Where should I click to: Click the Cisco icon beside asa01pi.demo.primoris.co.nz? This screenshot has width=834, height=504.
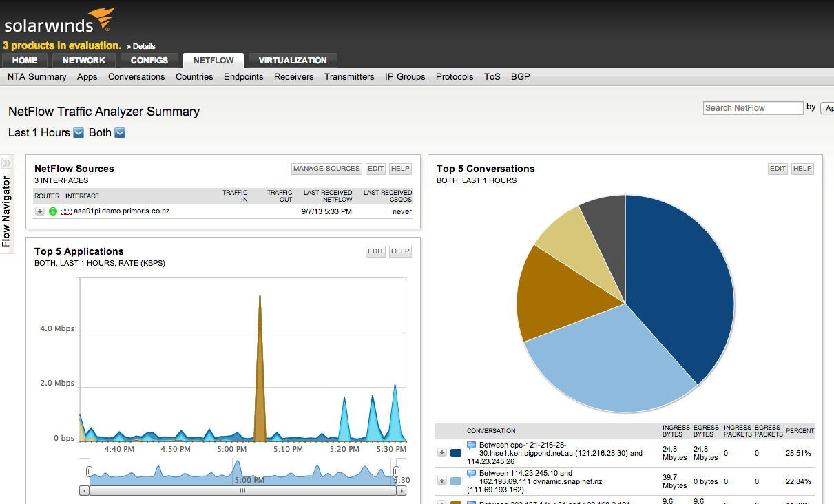[67, 211]
